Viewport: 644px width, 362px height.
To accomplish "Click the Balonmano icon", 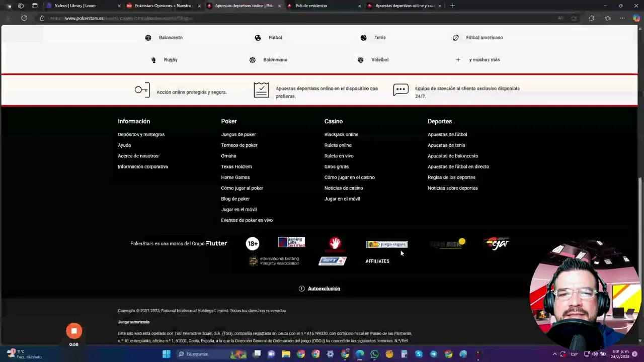I will coord(253,60).
